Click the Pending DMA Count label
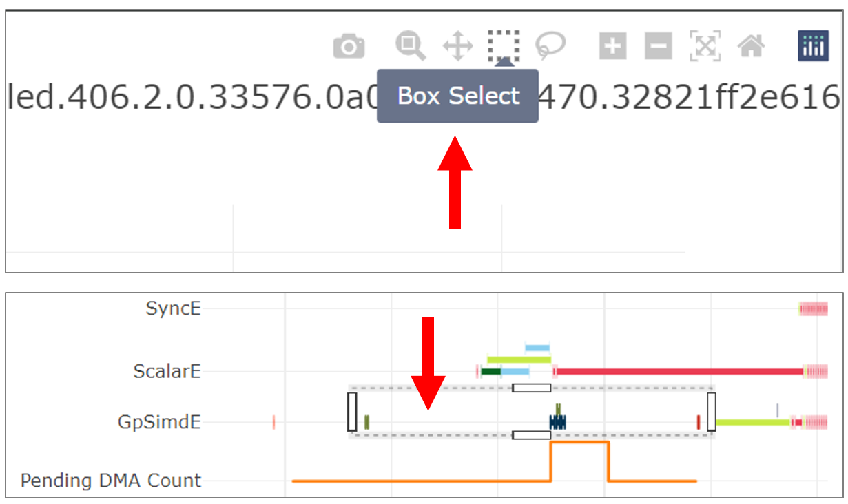848x504 pixels. tap(111, 481)
